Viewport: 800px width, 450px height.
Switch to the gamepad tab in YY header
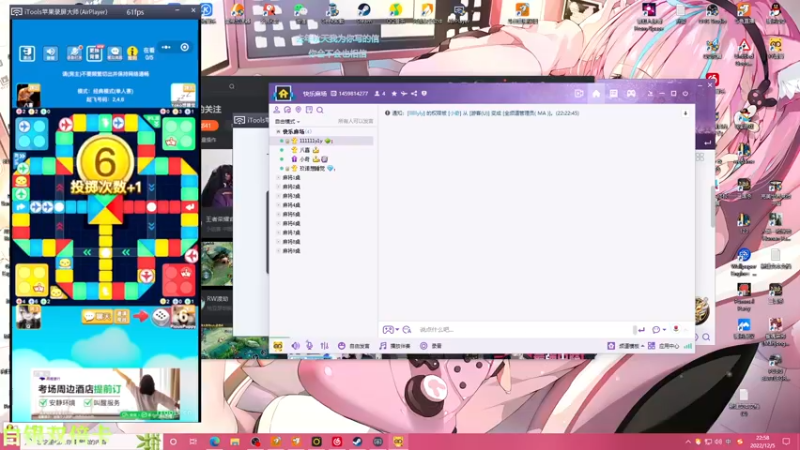click(631, 93)
